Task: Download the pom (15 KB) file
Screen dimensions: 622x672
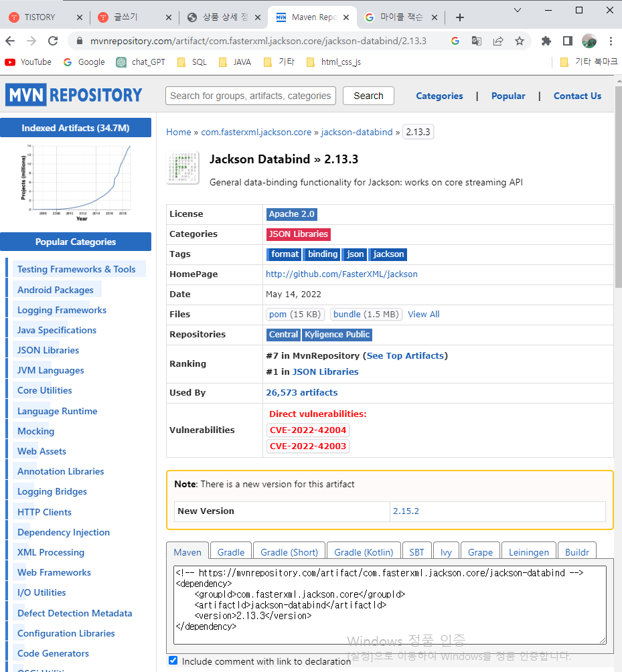Action: click(x=295, y=314)
